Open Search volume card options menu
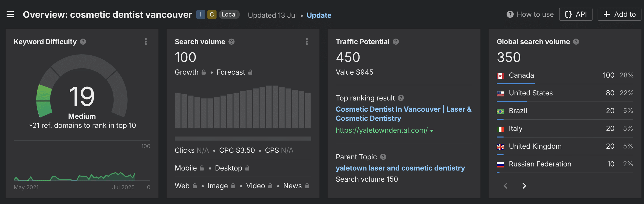The height and width of the screenshot is (204, 644). coord(307,42)
